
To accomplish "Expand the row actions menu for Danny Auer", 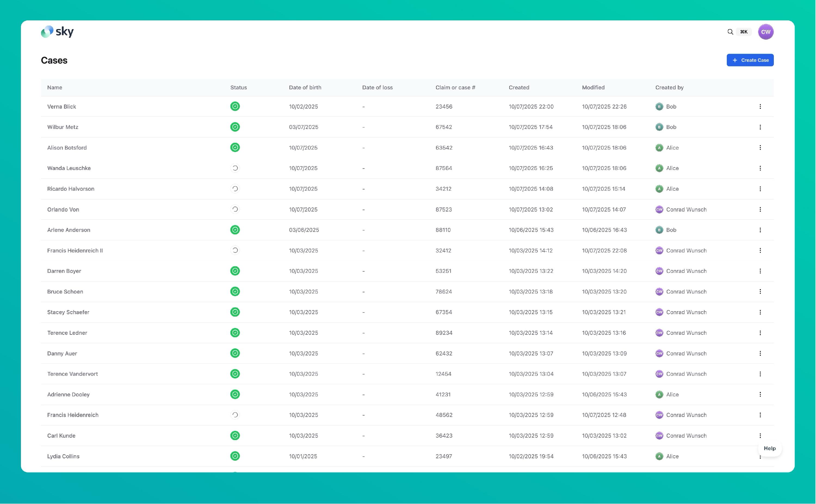I will point(760,353).
